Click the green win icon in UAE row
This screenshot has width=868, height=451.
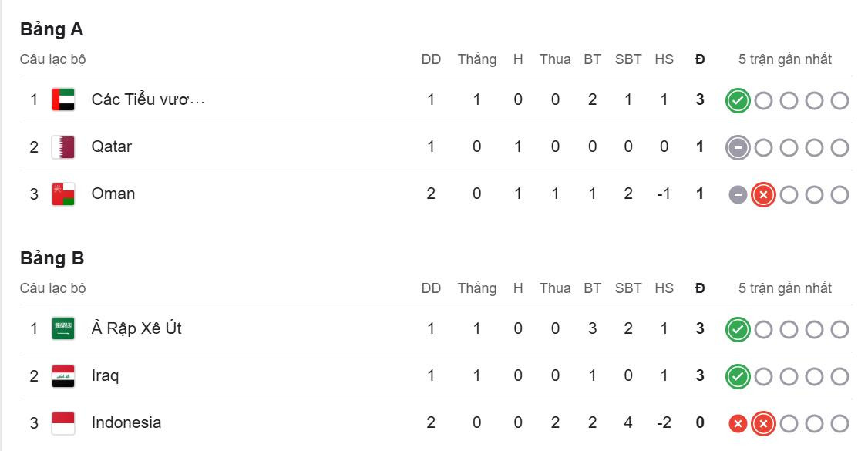point(738,100)
